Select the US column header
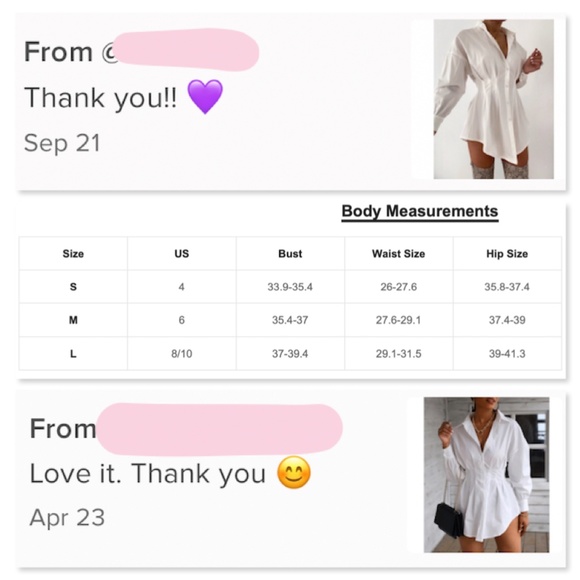The image size is (580, 580). (182, 254)
